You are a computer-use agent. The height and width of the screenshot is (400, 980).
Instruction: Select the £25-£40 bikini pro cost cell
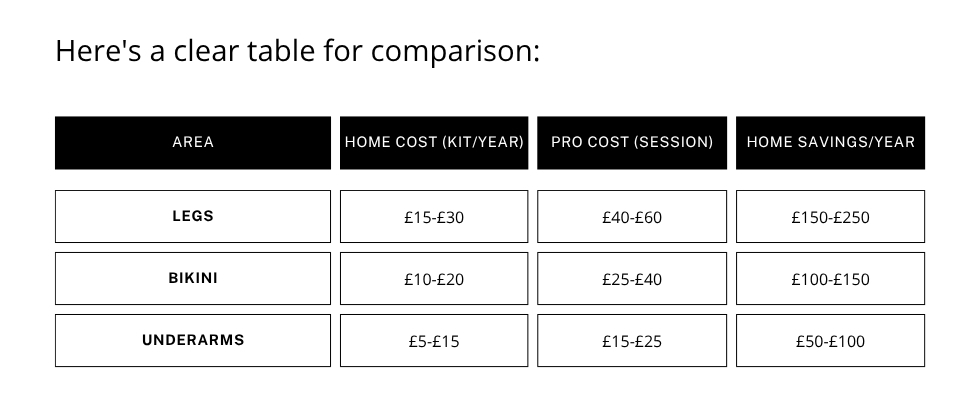point(632,279)
